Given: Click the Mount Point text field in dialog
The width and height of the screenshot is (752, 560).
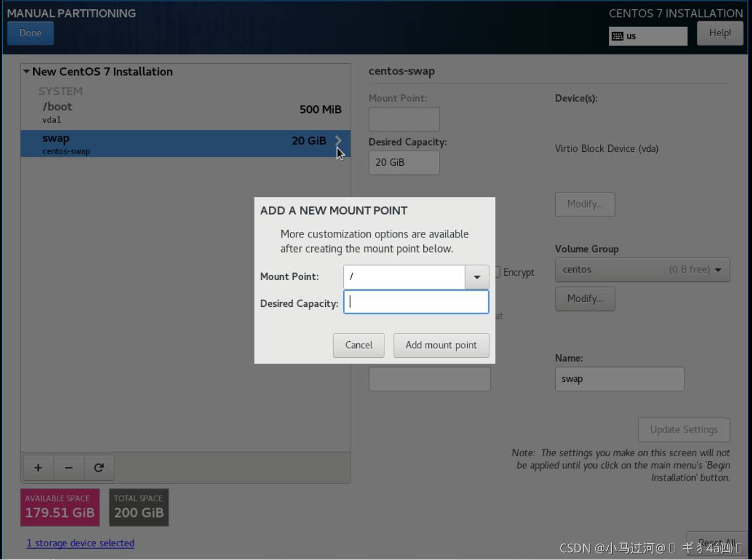Looking at the screenshot, I should (404, 277).
